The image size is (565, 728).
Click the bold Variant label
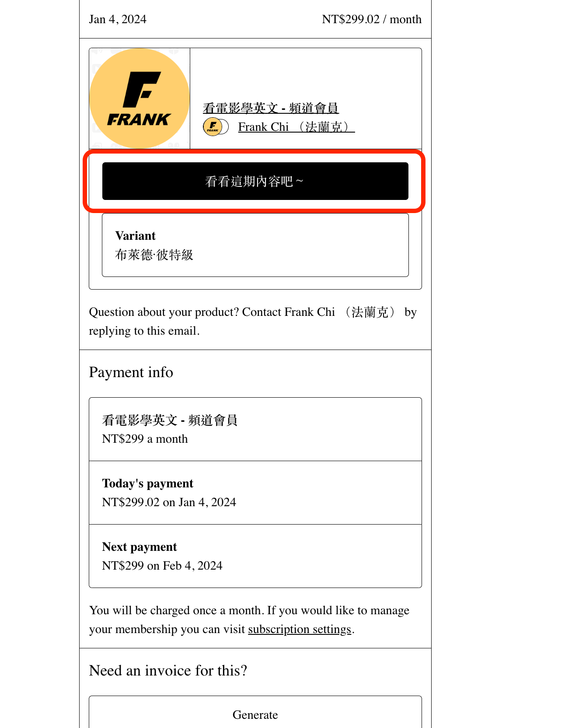[x=136, y=236]
